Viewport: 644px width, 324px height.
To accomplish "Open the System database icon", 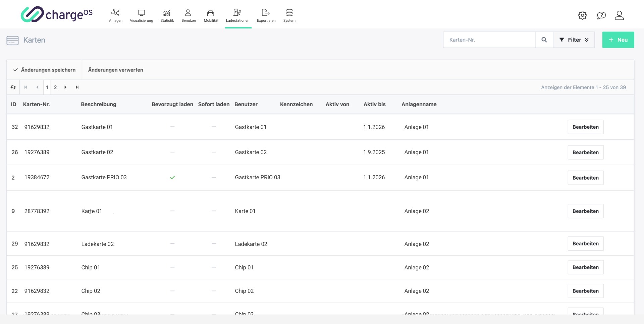I will [x=289, y=13].
